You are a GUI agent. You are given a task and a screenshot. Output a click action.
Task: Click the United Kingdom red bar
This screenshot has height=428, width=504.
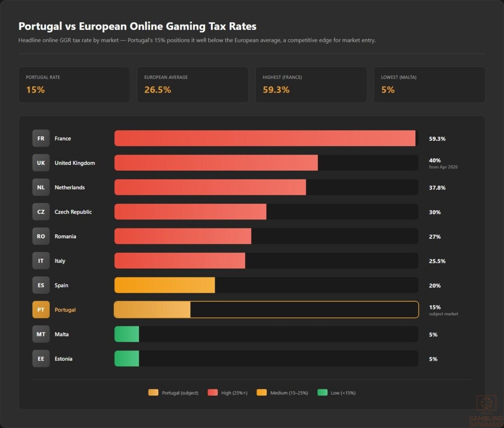tap(216, 162)
